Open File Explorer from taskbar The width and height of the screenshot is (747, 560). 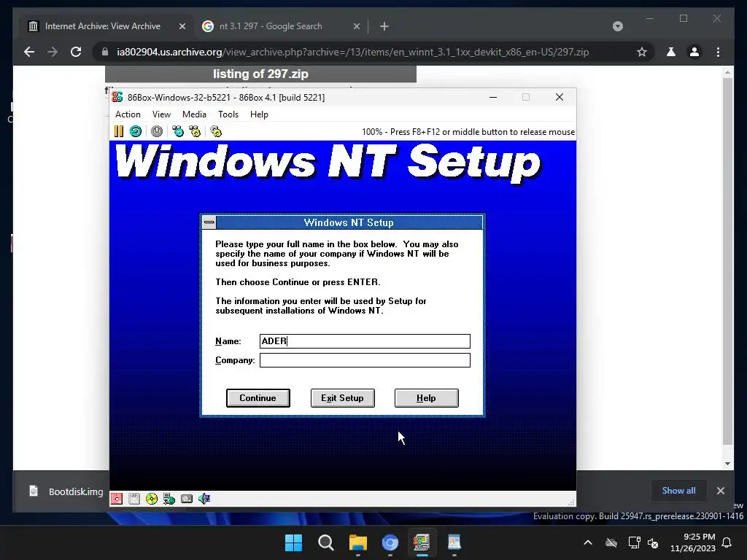click(x=357, y=542)
